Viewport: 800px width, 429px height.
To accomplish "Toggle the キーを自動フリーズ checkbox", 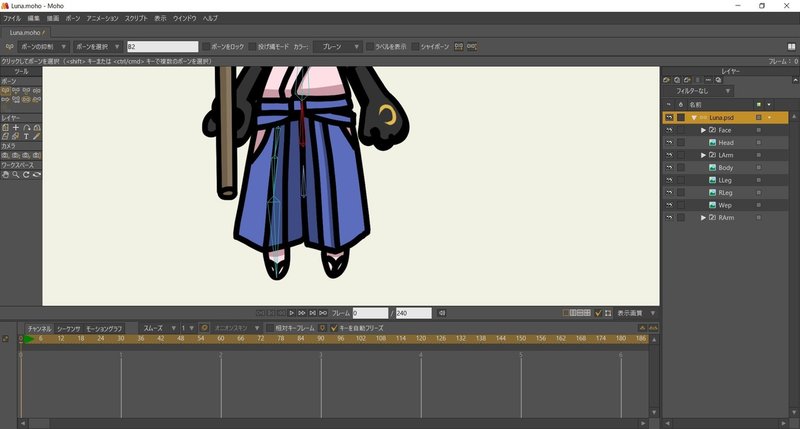I will [334, 328].
